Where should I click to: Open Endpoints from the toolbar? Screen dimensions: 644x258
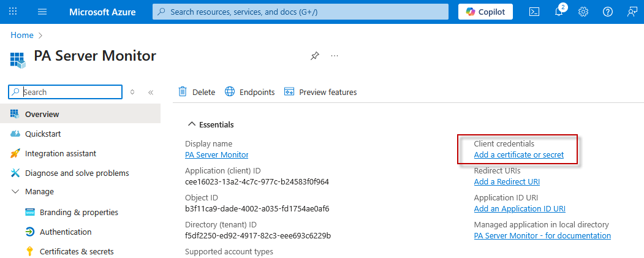[250, 92]
